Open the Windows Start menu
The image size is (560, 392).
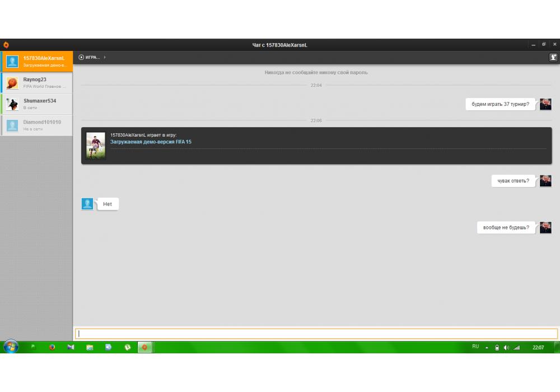pos(11,347)
